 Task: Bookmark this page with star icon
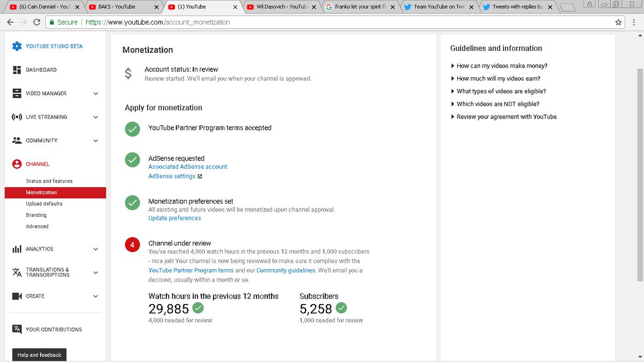point(618,23)
